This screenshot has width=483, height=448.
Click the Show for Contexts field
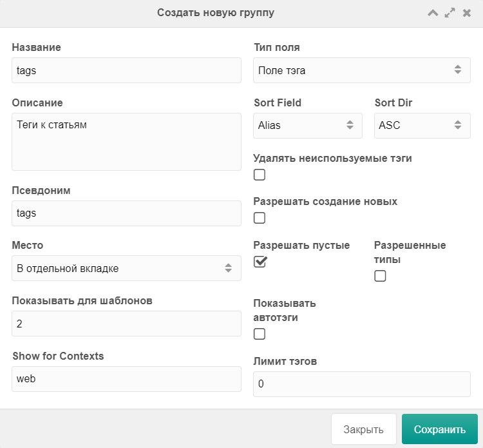126,379
